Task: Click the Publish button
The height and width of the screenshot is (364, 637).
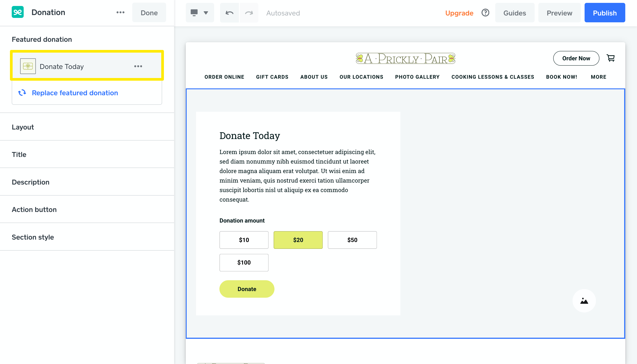Action: click(604, 13)
